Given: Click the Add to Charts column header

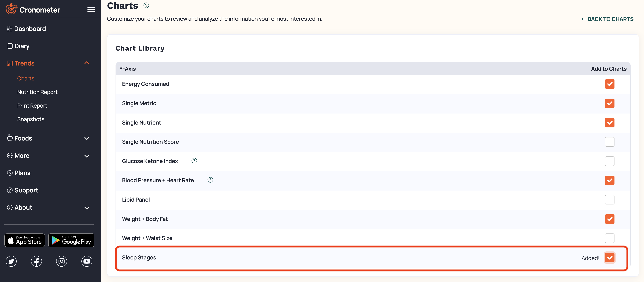Looking at the screenshot, I should point(609,69).
